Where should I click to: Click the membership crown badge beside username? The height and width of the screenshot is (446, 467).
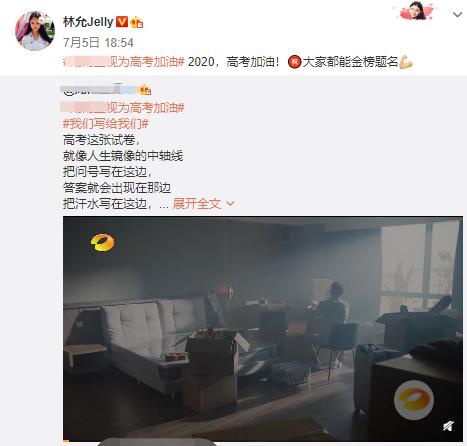[137, 22]
